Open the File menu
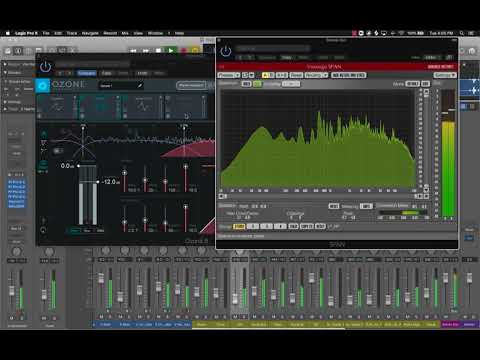The height and width of the screenshot is (360, 480). [x=46, y=33]
